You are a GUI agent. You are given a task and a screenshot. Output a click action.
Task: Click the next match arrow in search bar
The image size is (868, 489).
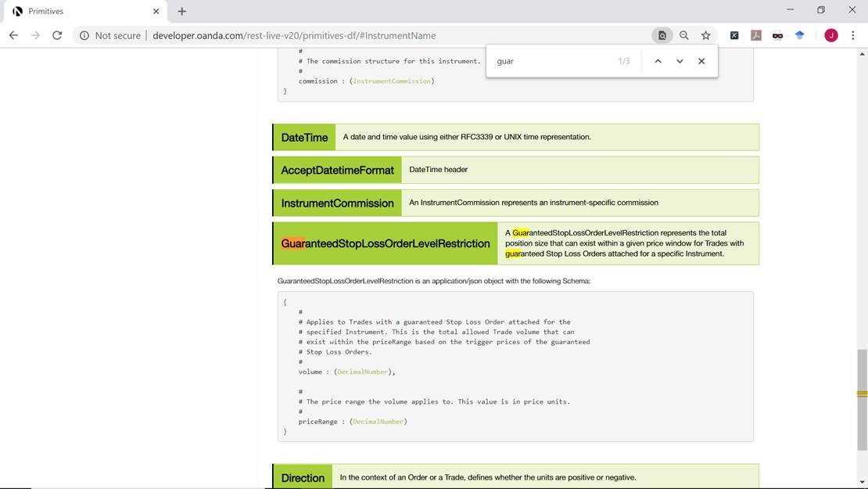(680, 61)
